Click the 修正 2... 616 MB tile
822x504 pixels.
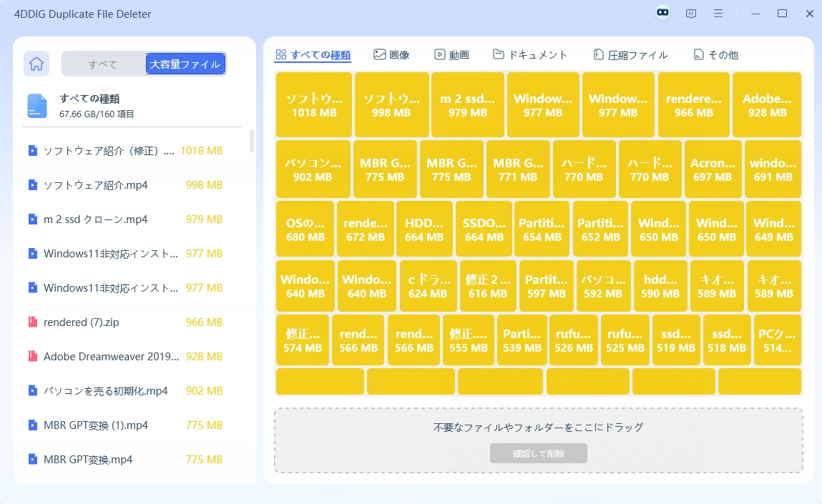(x=488, y=285)
